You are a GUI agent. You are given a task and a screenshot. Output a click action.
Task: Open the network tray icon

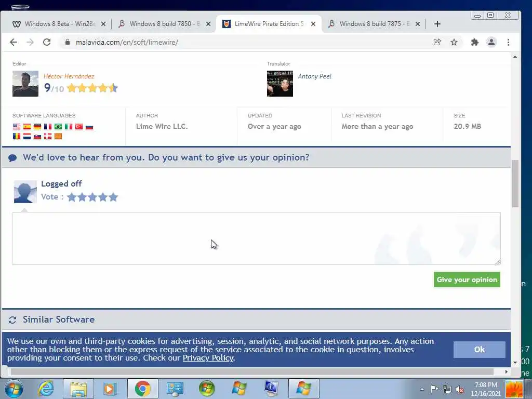tap(447, 389)
